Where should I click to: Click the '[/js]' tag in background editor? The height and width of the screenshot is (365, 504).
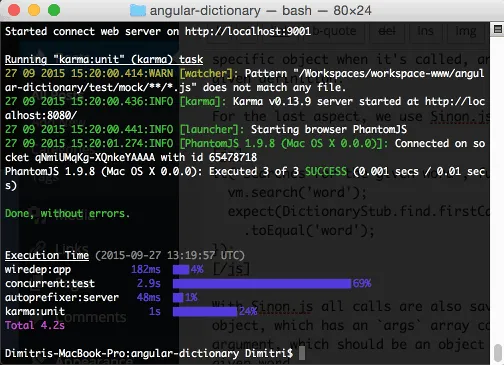point(231,269)
